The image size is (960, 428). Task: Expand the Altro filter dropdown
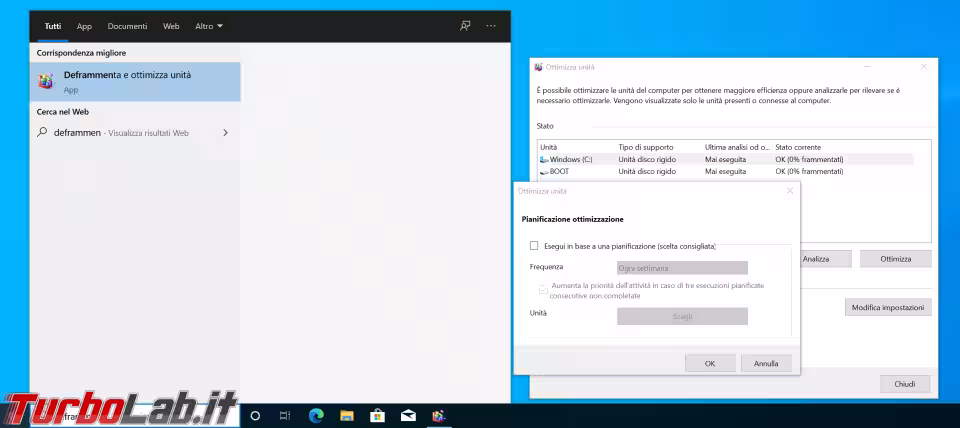point(209,26)
